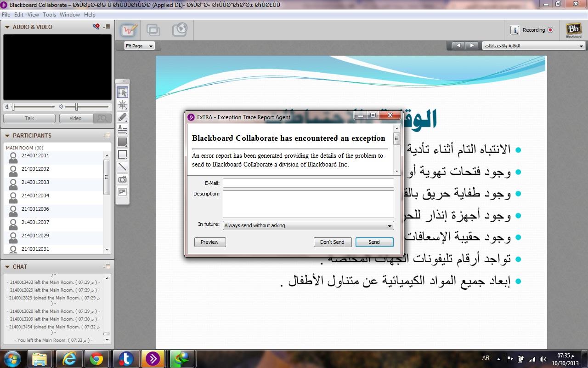
Task: Open Windows Explorer from taskbar
Action: click(x=40, y=358)
